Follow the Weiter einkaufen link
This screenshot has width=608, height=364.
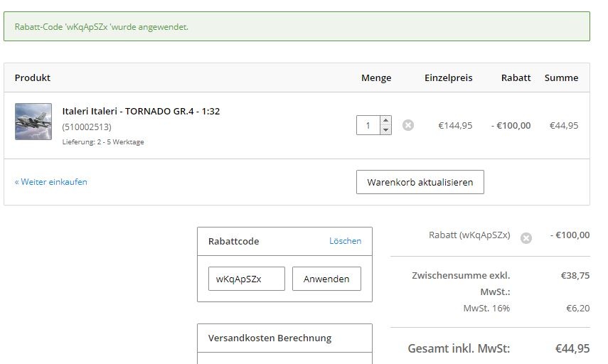point(51,182)
